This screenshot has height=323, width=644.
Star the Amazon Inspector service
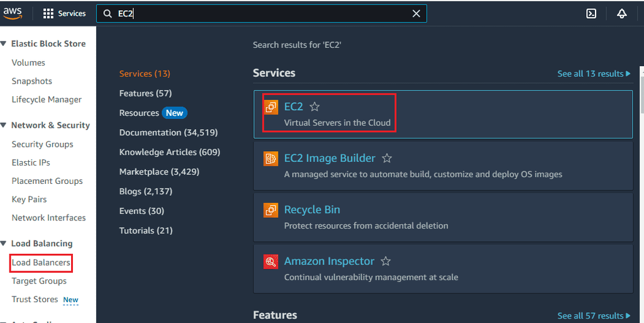pyautogui.click(x=386, y=261)
